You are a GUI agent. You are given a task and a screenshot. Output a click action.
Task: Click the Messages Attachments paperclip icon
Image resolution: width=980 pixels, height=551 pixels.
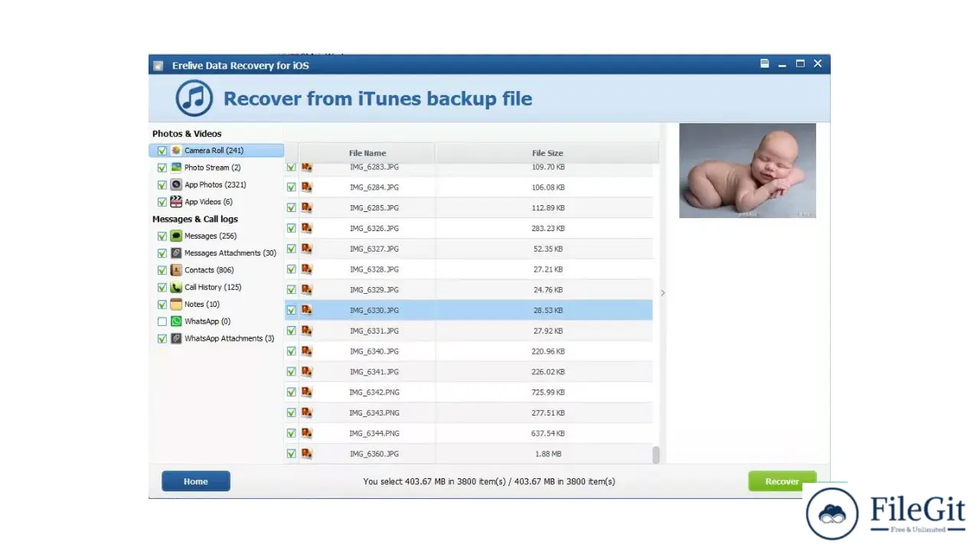coord(176,253)
